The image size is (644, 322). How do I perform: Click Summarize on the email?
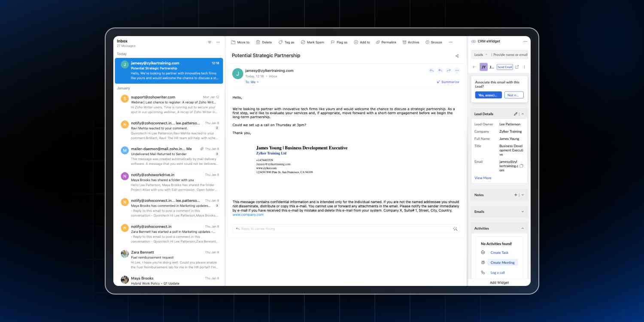pyautogui.click(x=447, y=82)
